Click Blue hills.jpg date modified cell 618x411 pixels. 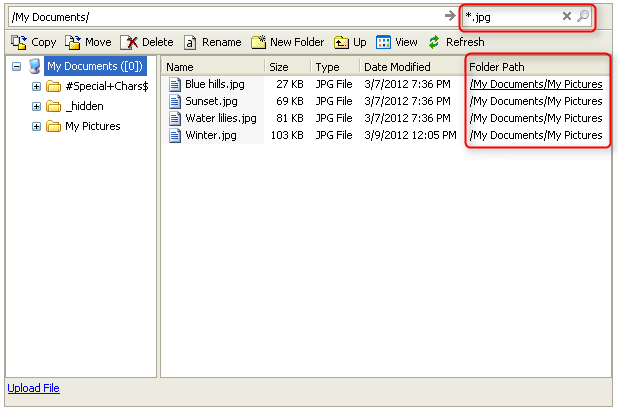click(x=407, y=84)
